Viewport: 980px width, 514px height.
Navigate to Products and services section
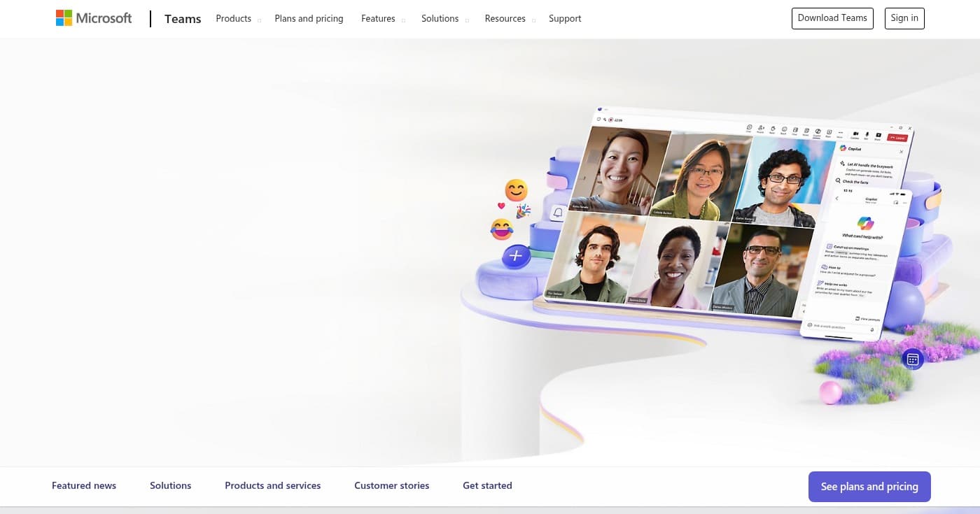[272, 485]
